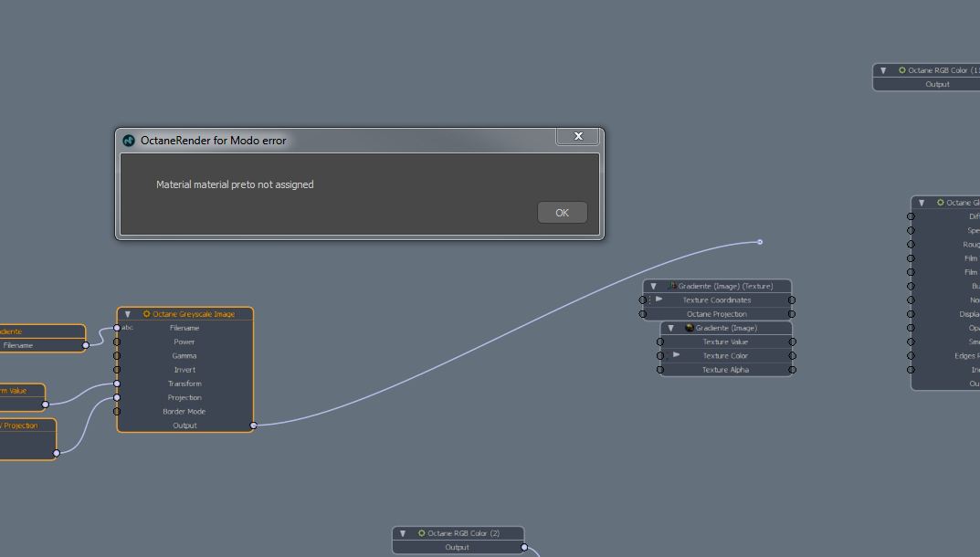Viewport: 980px width, 557px height.
Task: Select the Border Mode row label
Action: 184,411
